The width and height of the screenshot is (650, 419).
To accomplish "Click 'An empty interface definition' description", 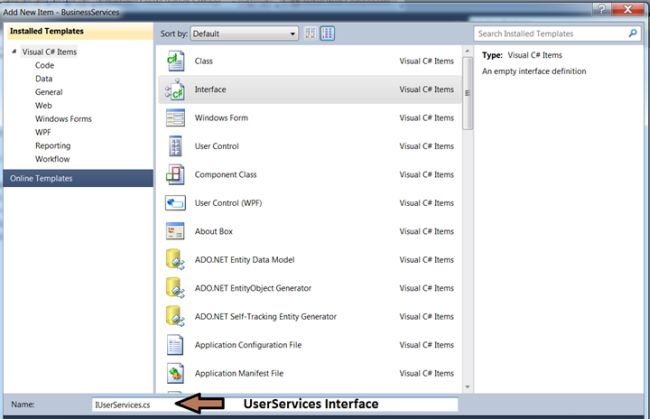I will point(534,71).
